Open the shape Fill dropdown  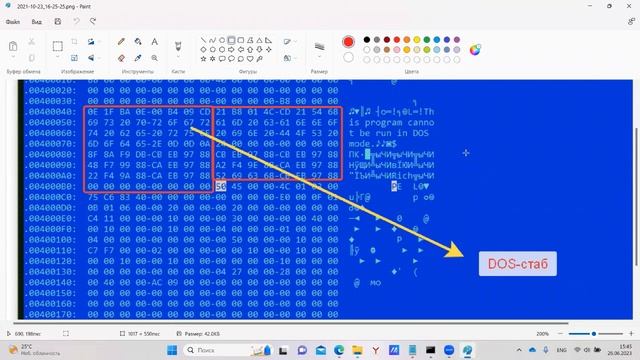289,58
